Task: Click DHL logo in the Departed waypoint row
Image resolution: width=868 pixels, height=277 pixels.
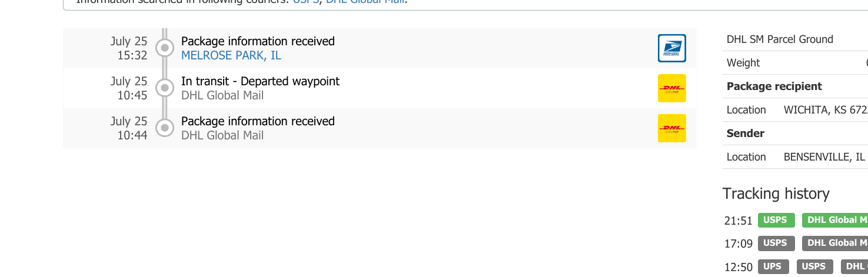Action: tap(671, 88)
